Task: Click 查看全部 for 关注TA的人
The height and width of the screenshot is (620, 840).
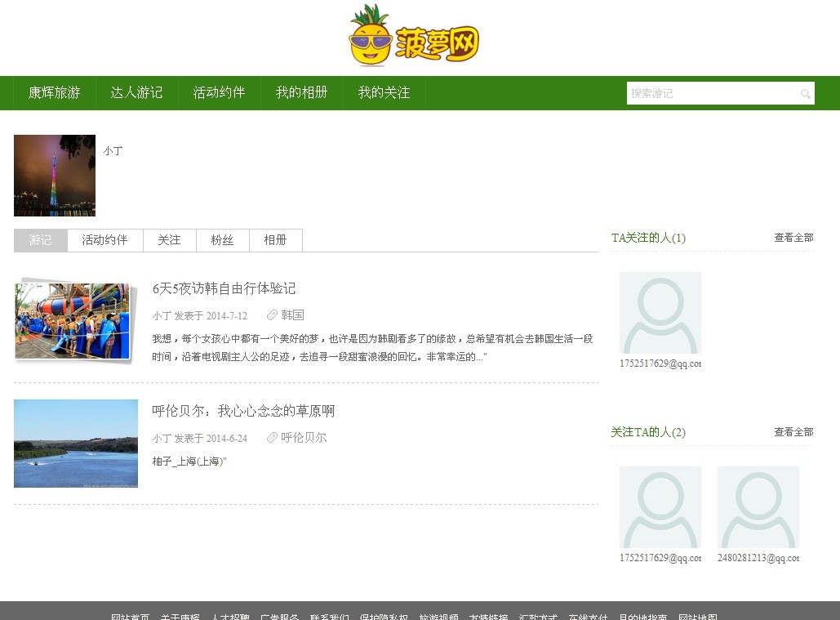Action: click(793, 432)
